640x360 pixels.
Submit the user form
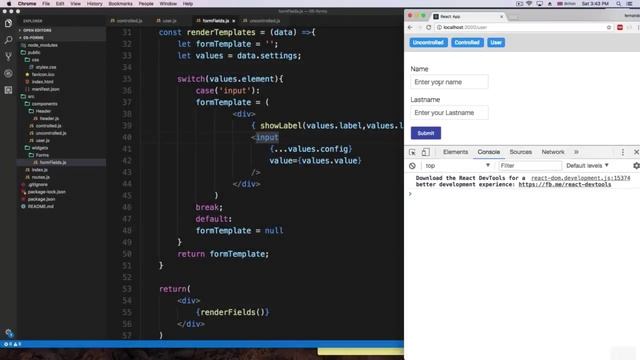(426, 133)
